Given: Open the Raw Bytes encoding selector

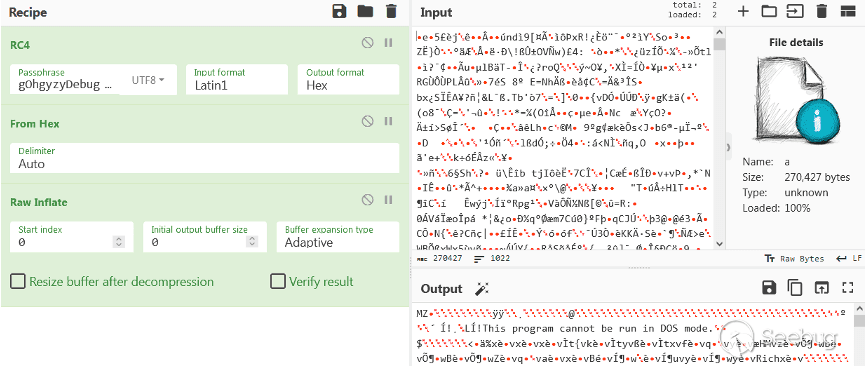Looking at the screenshot, I should click(x=794, y=258).
